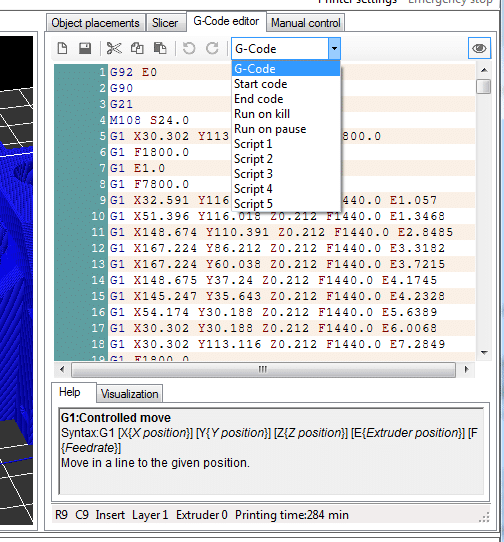Screen dimensions: 504x542
Task: Choose Start code from the dropdown list
Action: pyautogui.click(x=286, y=84)
